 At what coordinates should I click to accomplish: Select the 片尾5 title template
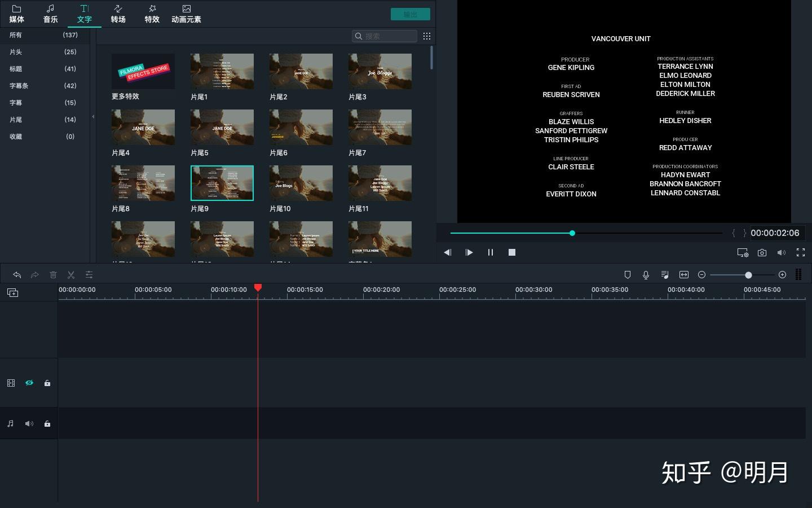(x=222, y=127)
